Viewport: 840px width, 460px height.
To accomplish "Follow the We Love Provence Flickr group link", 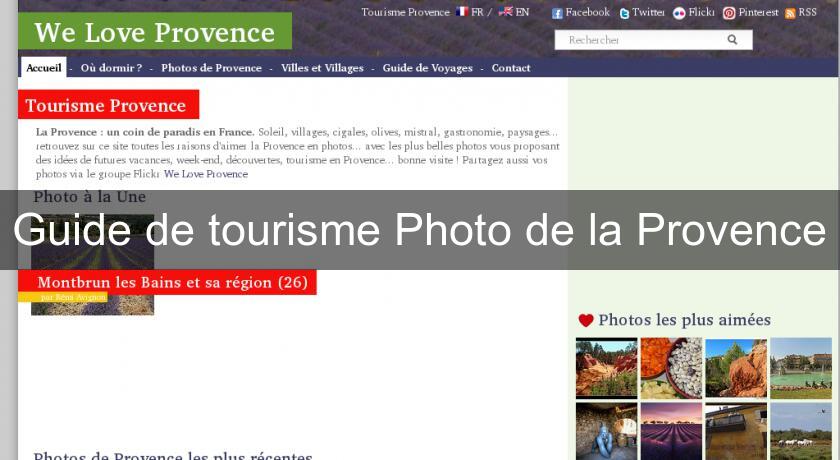I will (x=206, y=174).
